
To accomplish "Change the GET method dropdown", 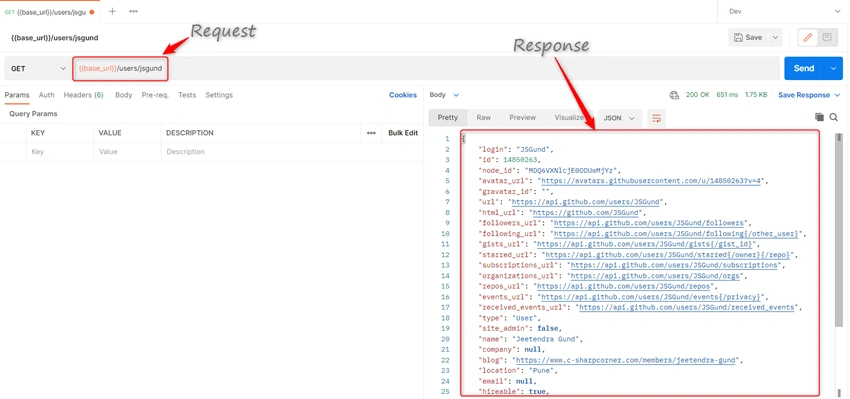I will (37, 69).
